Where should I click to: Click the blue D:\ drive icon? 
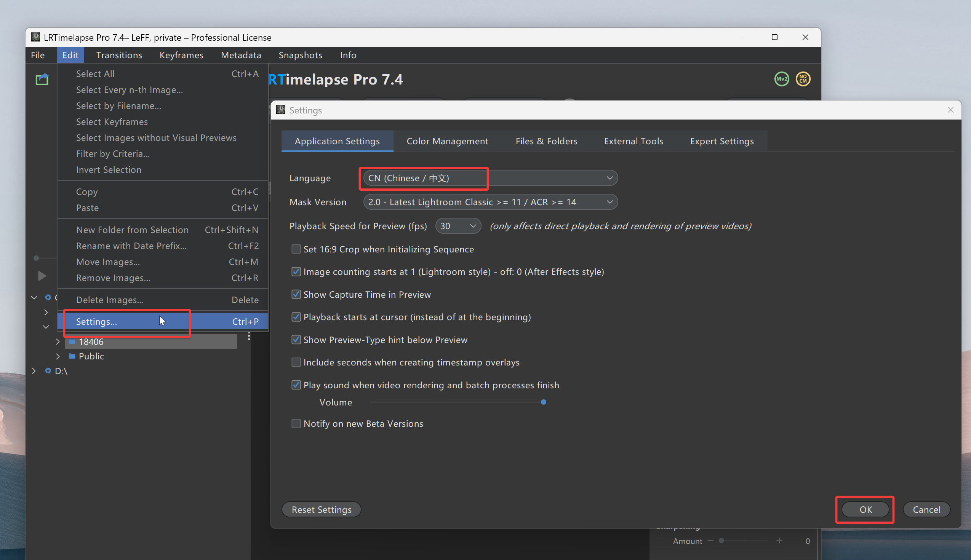point(48,371)
